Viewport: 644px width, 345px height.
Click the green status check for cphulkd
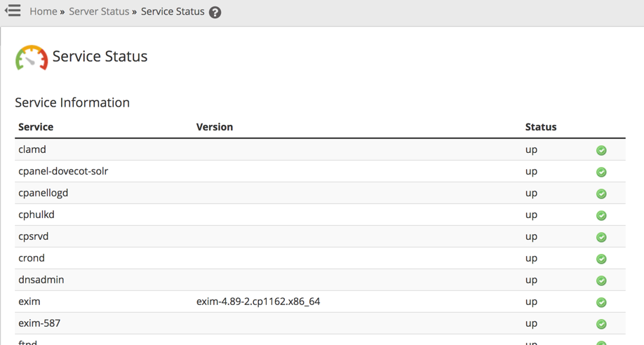coord(601,215)
